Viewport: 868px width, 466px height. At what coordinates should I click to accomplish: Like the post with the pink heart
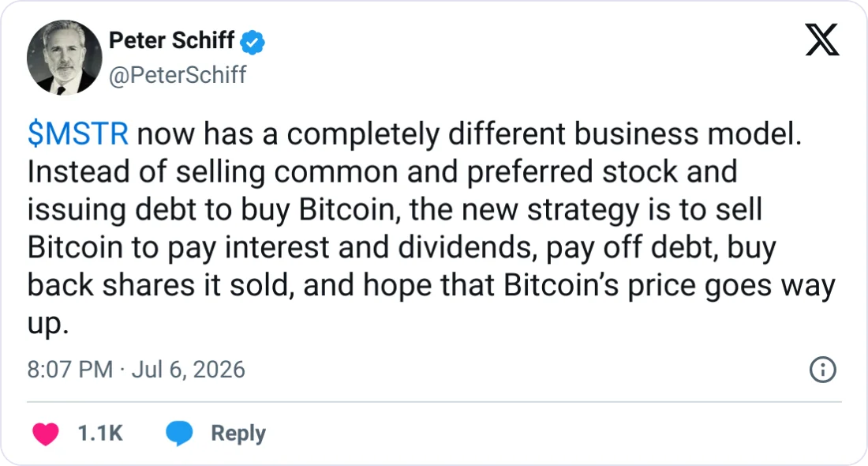46,434
